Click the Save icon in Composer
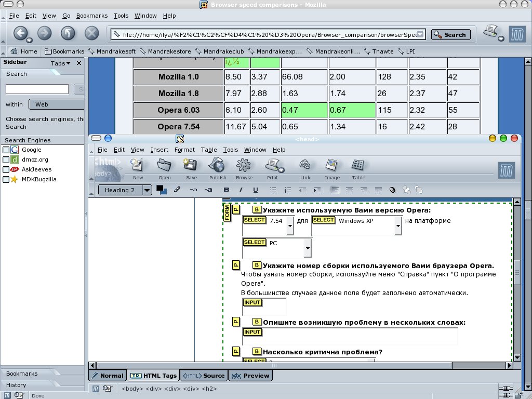The width and height of the screenshot is (532, 399). [x=191, y=167]
